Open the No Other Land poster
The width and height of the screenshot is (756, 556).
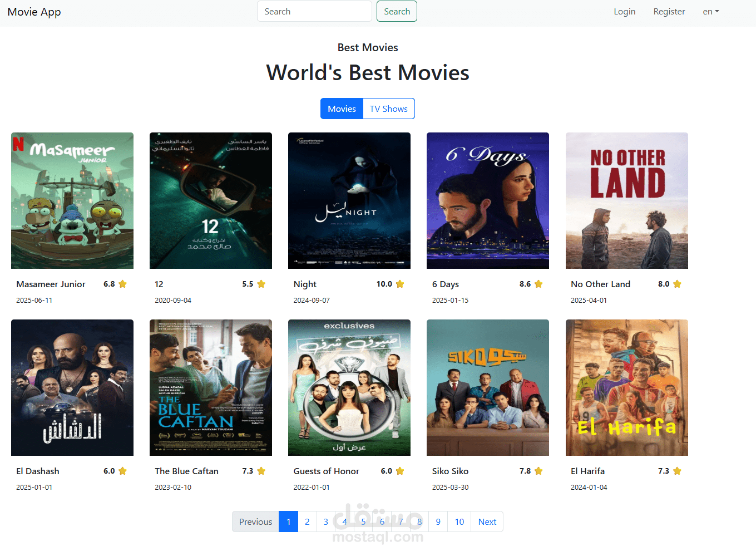(627, 200)
